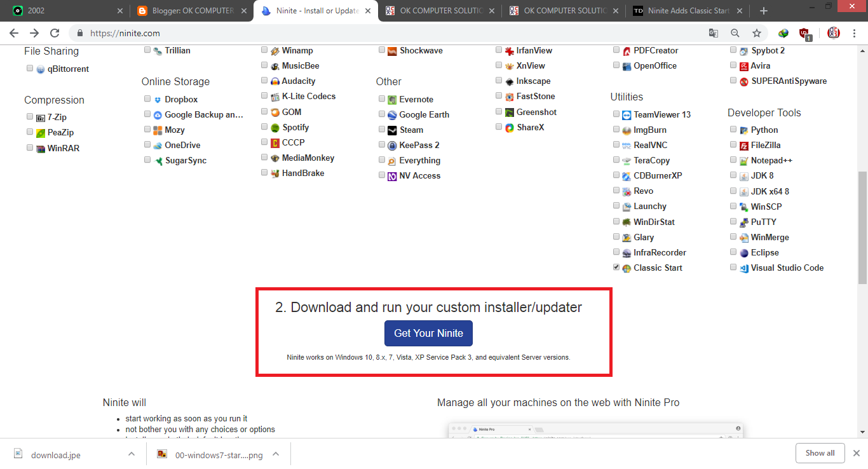Viewport: 868px width, 469px height.
Task: Open first OK COMPUTER SOLUTION tab
Action: pyautogui.click(x=438, y=11)
